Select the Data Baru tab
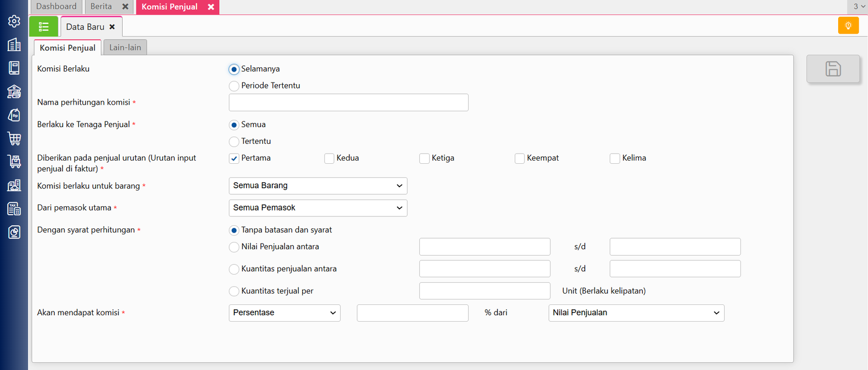The height and width of the screenshot is (370, 868). (85, 27)
